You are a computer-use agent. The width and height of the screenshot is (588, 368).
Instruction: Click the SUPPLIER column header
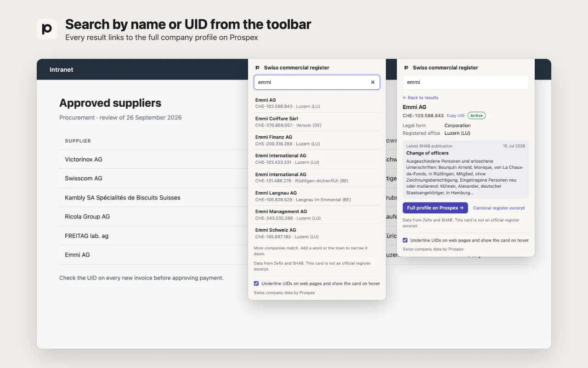point(78,141)
